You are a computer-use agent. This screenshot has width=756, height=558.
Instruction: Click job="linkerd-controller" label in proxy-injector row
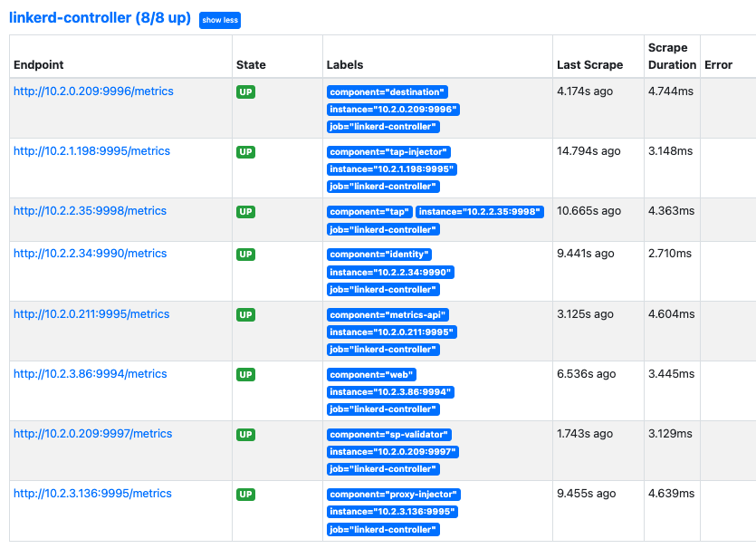tap(383, 530)
